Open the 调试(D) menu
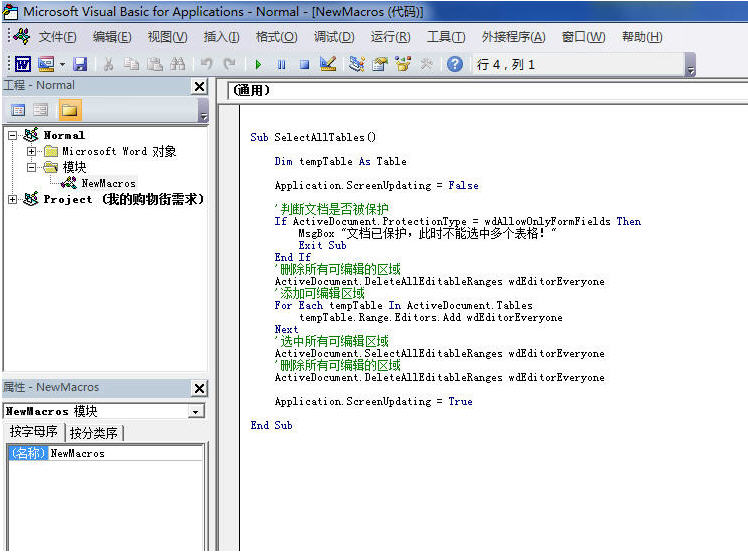 coord(334,37)
